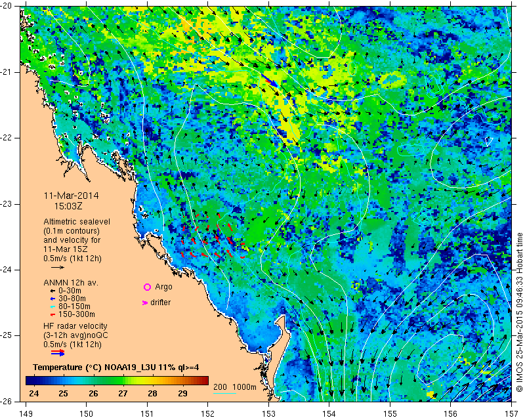Click longitude axis label 157
Viewport: 525px width, 420px height.
[x=512, y=414]
